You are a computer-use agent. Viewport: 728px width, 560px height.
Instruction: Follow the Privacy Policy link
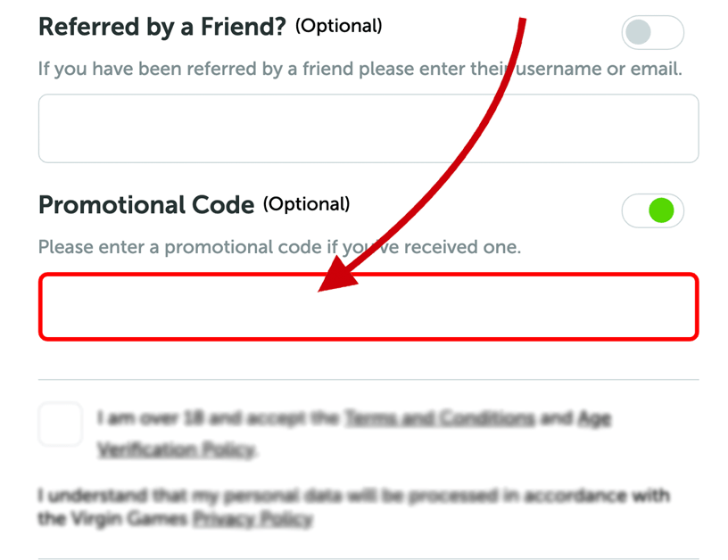(252, 519)
